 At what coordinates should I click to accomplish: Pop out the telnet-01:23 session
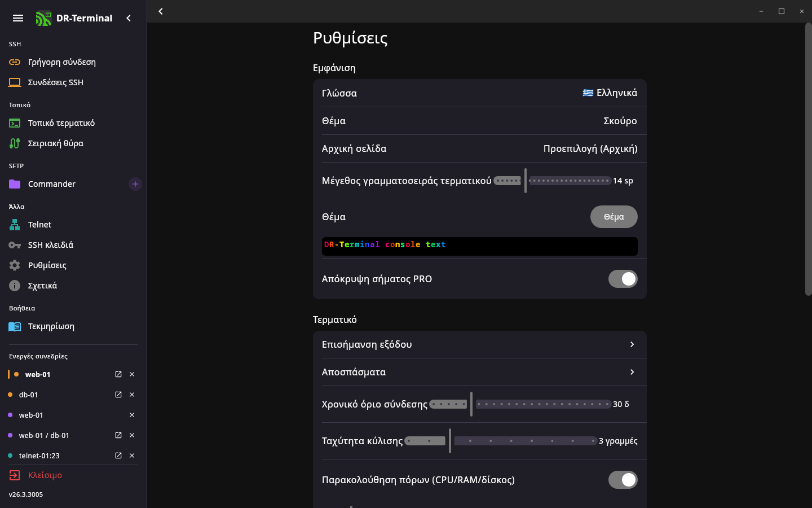coord(118,456)
